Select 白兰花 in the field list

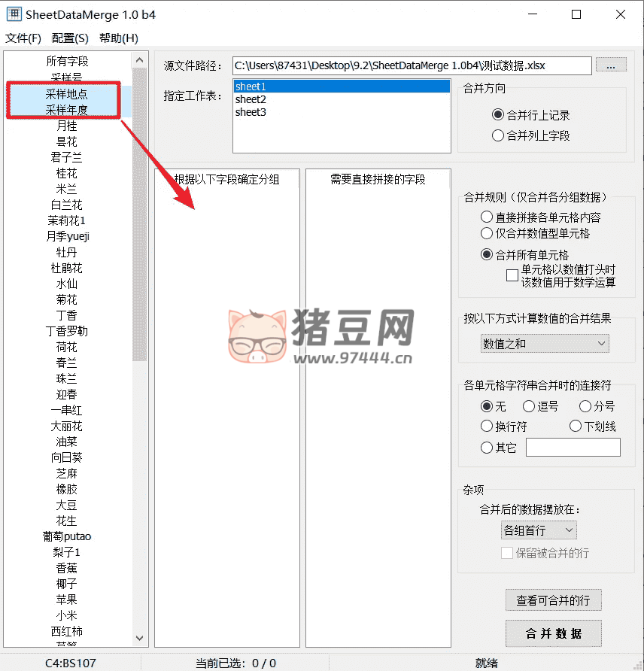[67, 205]
